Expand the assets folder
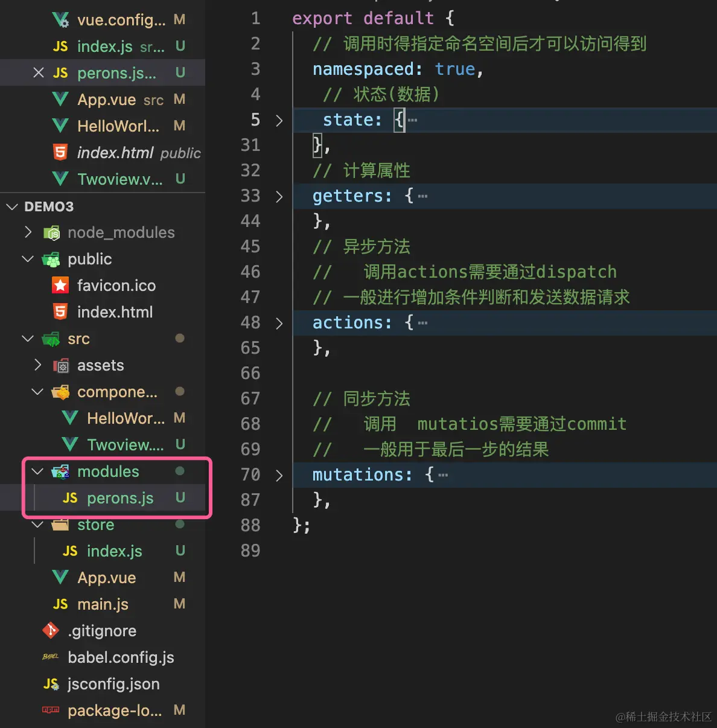Viewport: 717px width, 728px height. tap(38, 365)
